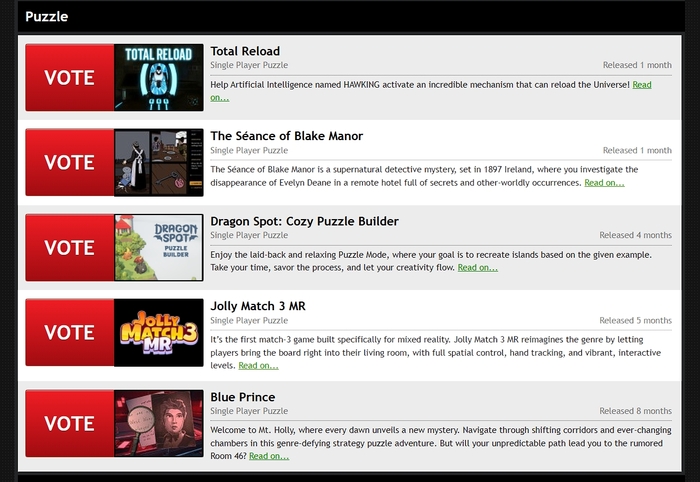This screenshot has width=700, height=482.
Task: Open Dragon Spot Puzzle Builder thumbnail
Action: click(x=159, y=248)
